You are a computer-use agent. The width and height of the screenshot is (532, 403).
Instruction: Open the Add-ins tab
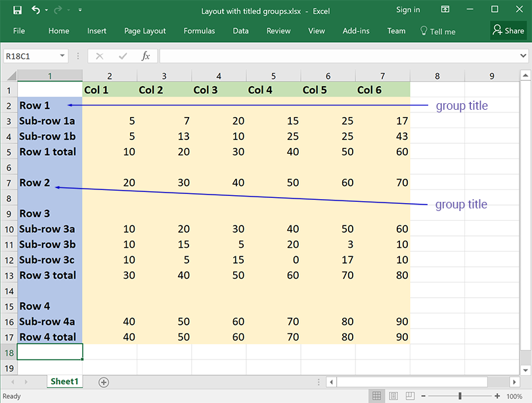pos(356,31)
